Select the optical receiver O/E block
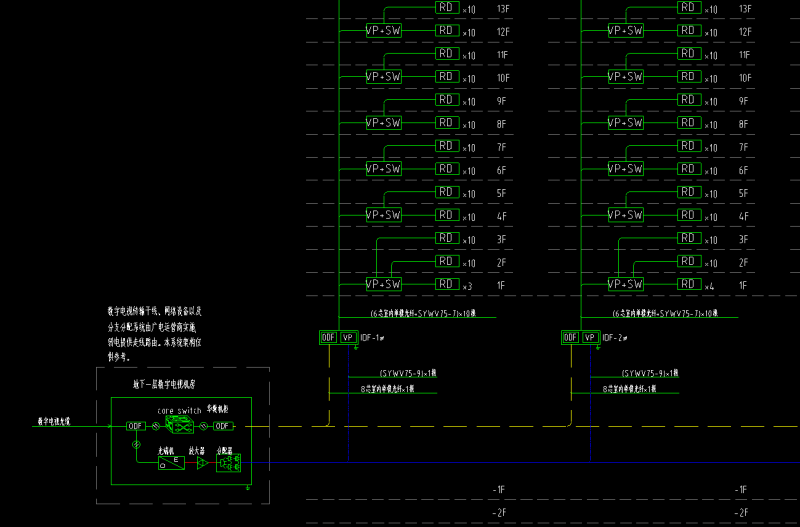This screenshot has height=527, width=800. coord(171,462)
